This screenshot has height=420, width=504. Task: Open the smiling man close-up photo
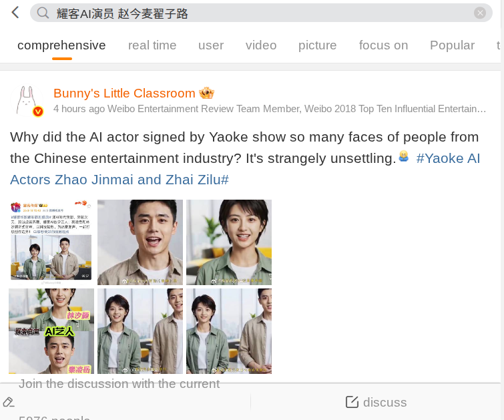(x=140, y=242)
